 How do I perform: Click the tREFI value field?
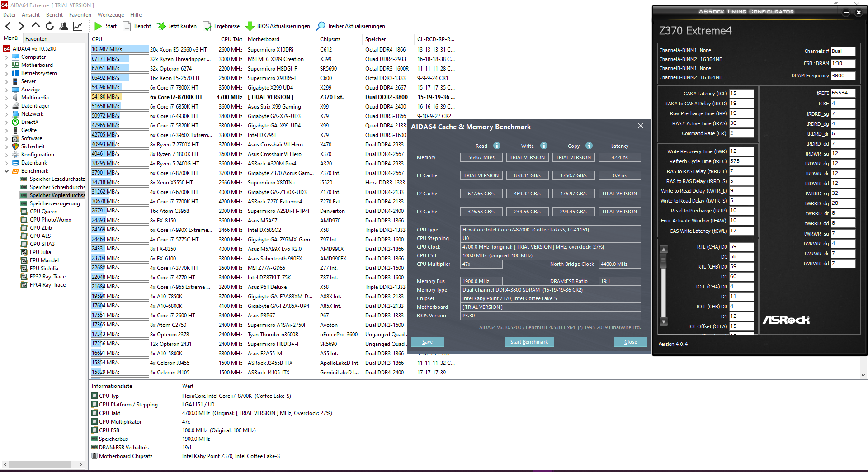coord(843,93)
